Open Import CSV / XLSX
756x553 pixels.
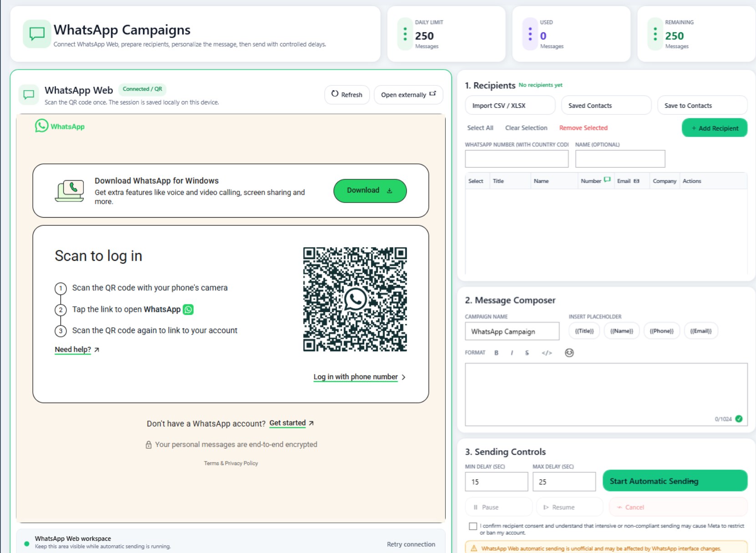[510, 105]
